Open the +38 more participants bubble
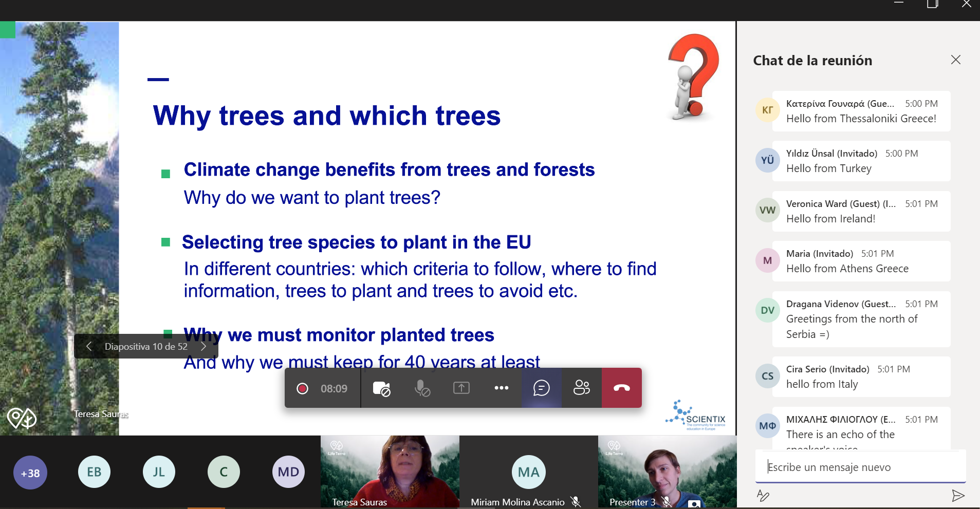This screenshot has width=980, height=509. coord(30,473)
